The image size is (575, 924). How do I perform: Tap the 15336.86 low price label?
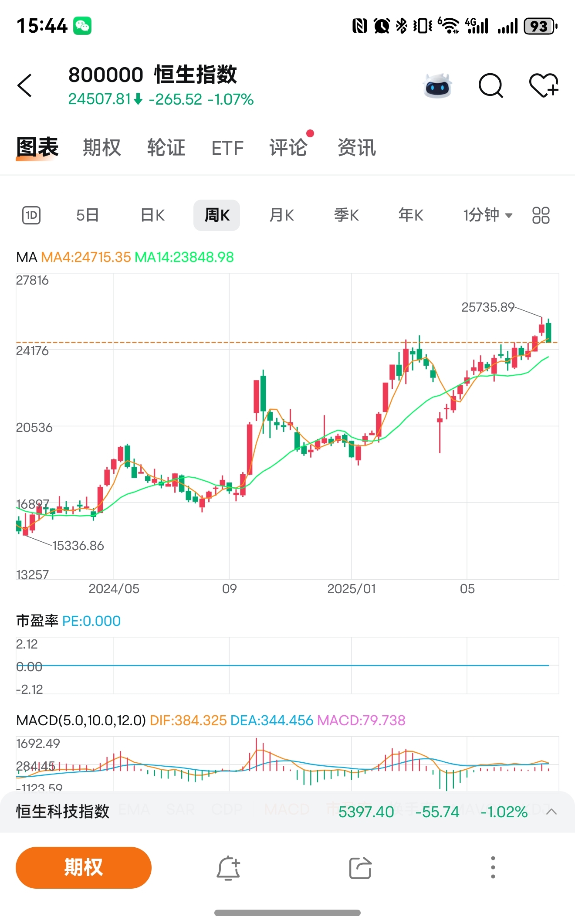click(78, 546)
